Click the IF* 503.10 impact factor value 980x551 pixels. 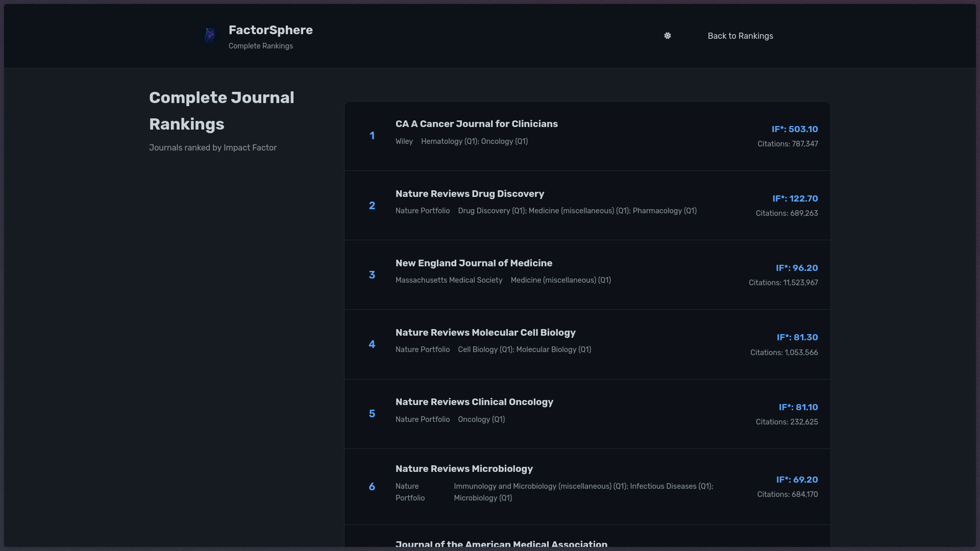[794, 129]
